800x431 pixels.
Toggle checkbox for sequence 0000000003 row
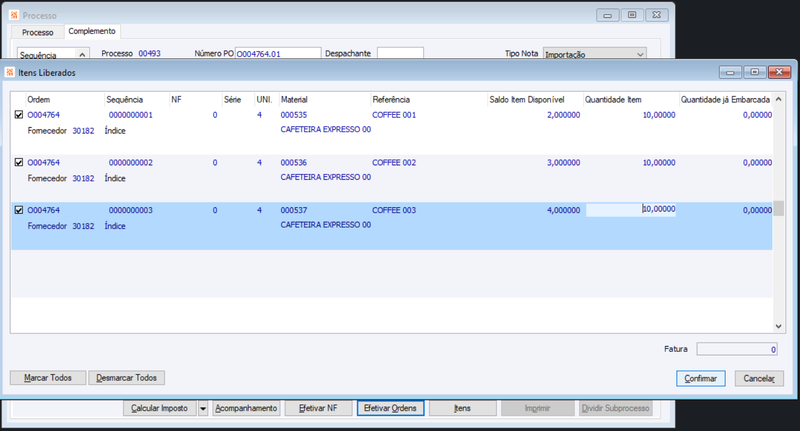tap(19, 210)
